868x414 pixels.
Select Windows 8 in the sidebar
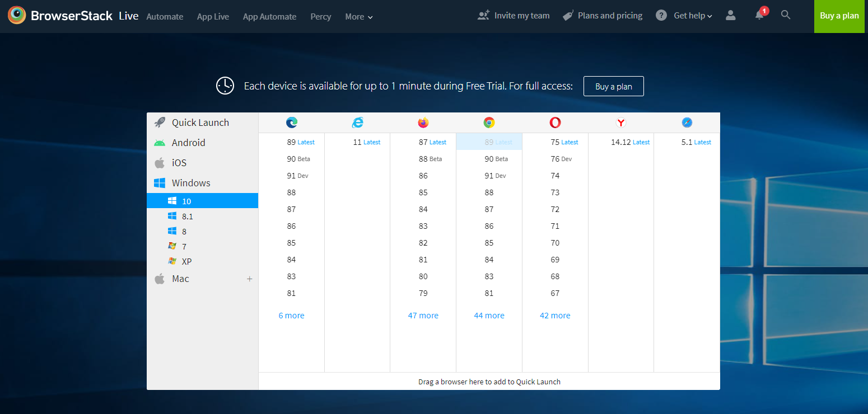(x=203, y=231)
